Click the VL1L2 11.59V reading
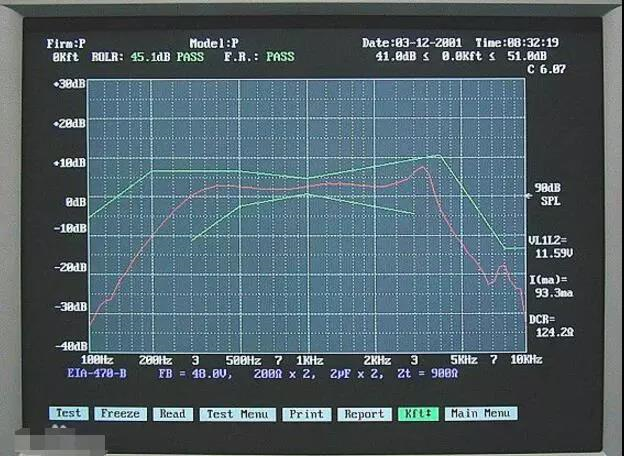 click(552, 247)
